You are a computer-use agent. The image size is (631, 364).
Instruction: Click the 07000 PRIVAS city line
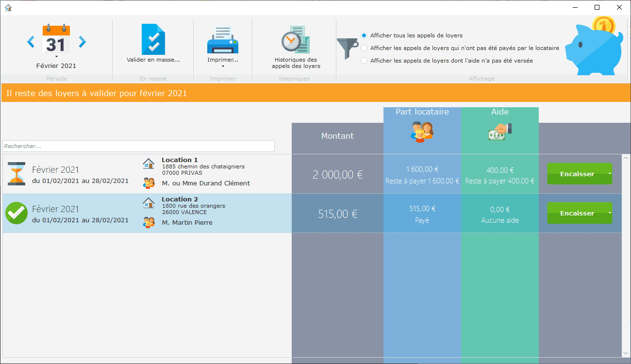tap(183, 173)
